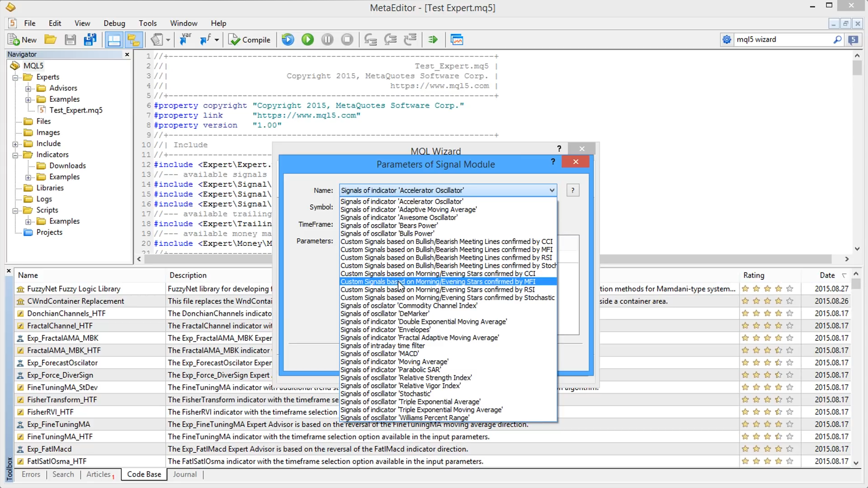Start debugging with the green play icon
Screen dimensions: 868x488
(x=307, y=40)
